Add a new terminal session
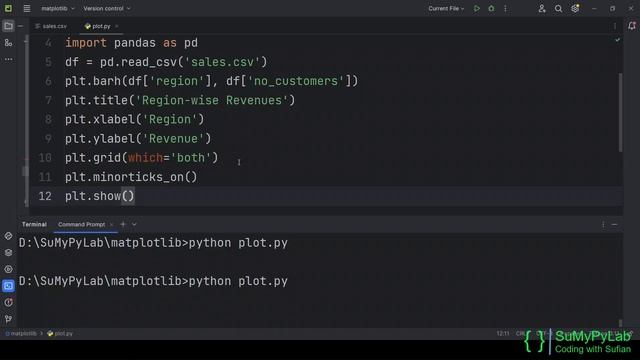Viewport: 640px width, 360px height. [x=123, y=224]
